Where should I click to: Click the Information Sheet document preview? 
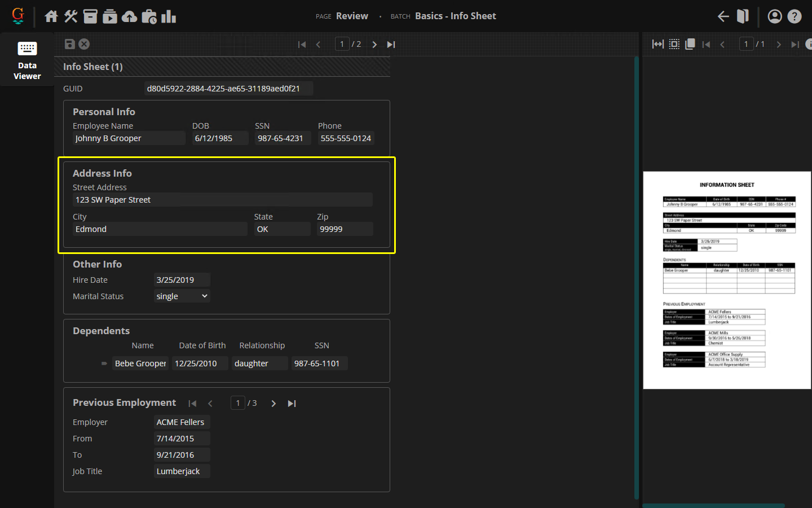coord(727,280)
